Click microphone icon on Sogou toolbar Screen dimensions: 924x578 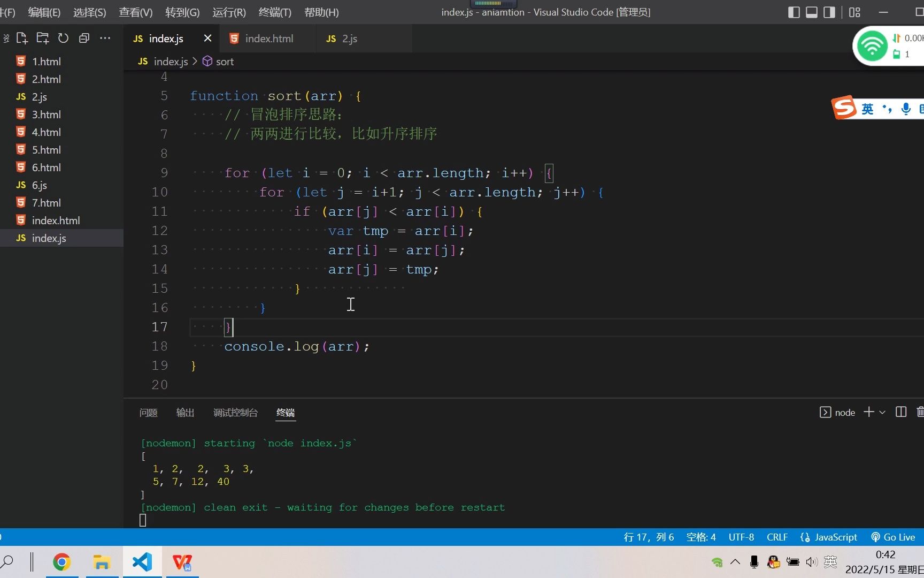[906, 109]
